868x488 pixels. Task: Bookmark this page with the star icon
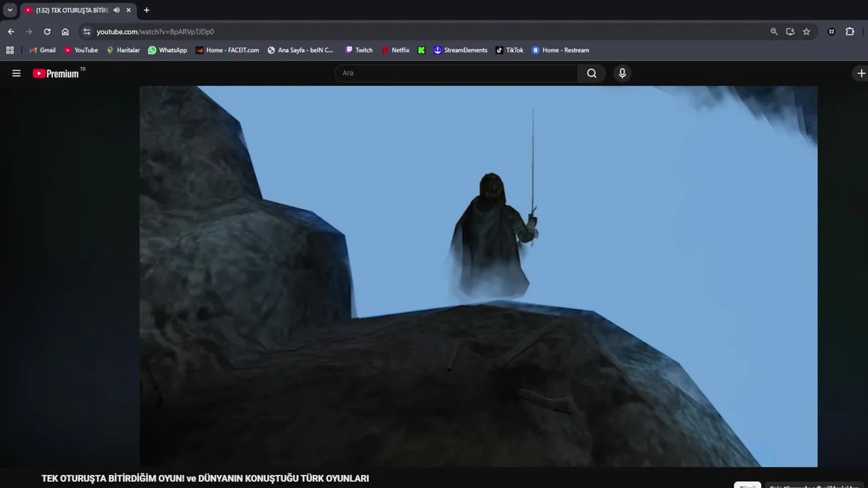pos(806,31)
